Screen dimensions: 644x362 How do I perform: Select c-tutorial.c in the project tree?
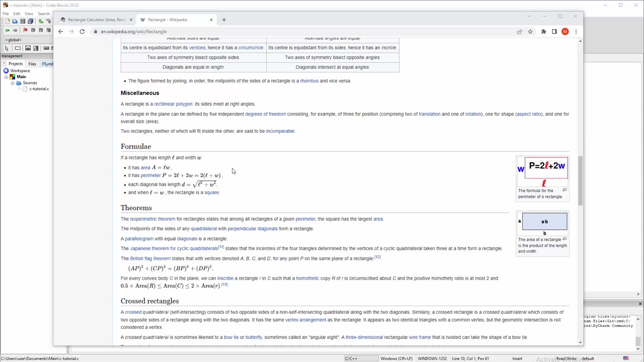[39, 89]
